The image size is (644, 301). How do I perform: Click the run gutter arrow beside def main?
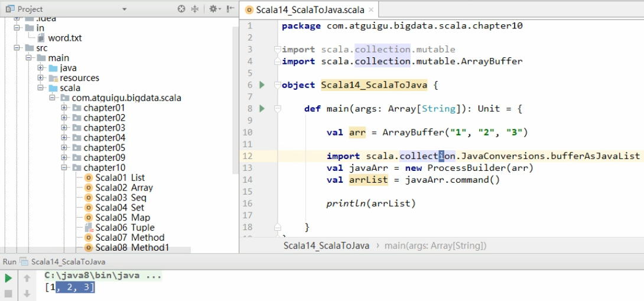pyautogui.click(x=262, y=109)
